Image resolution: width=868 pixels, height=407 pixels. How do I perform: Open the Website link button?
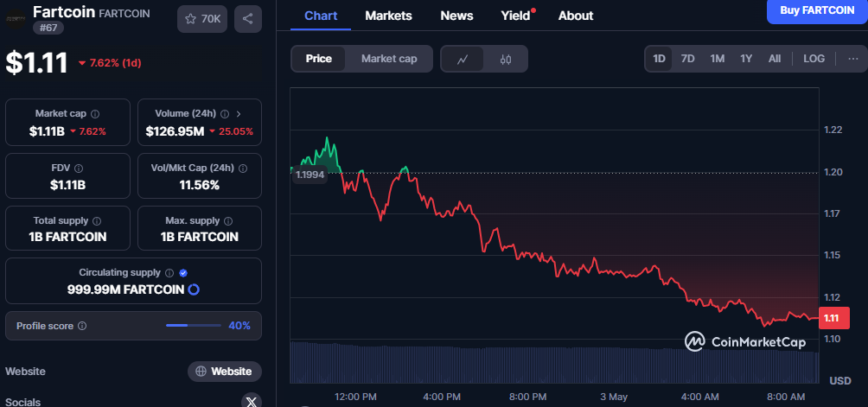click(224, 371)
